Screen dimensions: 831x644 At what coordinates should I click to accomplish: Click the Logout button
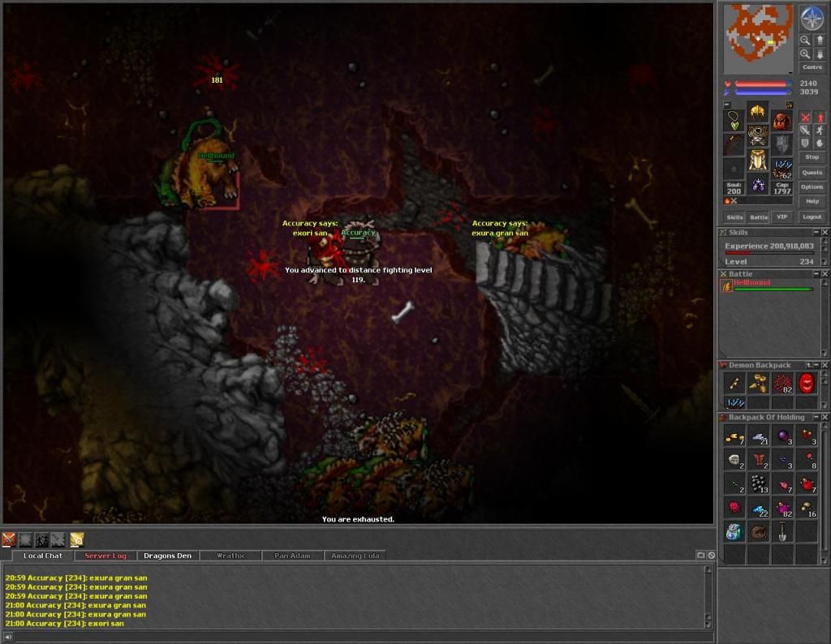click(x=812, y=217)
